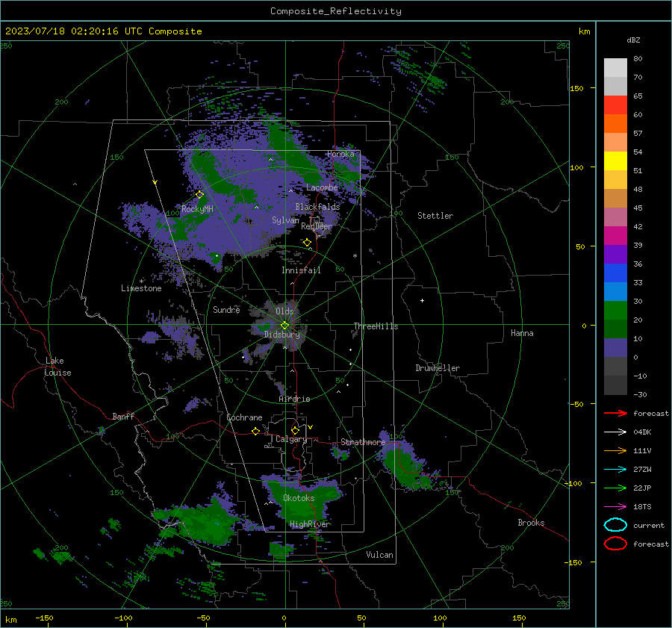Click the 54 dBZ yellow color swatch
Viewport: 672px width, 628px height.
point(615,161)
